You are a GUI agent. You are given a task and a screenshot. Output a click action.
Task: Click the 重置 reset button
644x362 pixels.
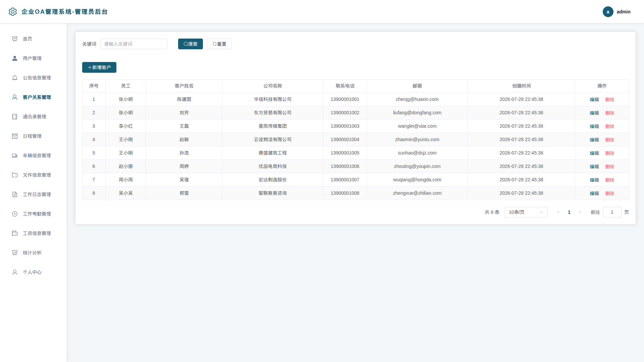tap(219, 44)
